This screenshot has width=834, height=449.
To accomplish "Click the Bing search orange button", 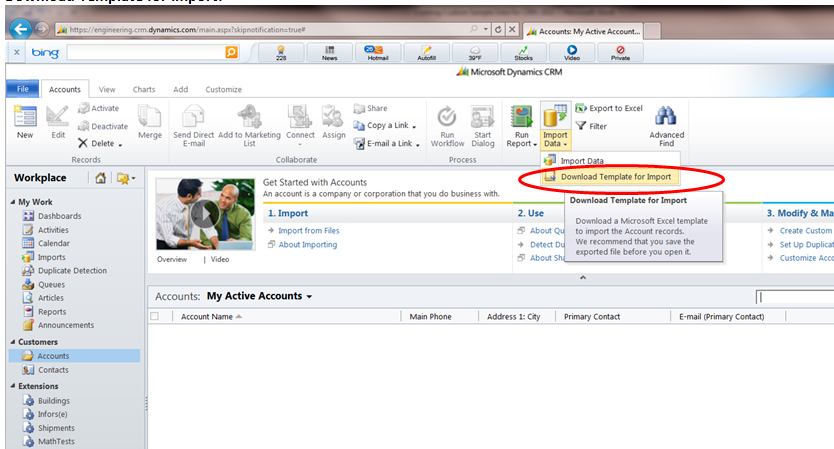I will coord(231,52).
